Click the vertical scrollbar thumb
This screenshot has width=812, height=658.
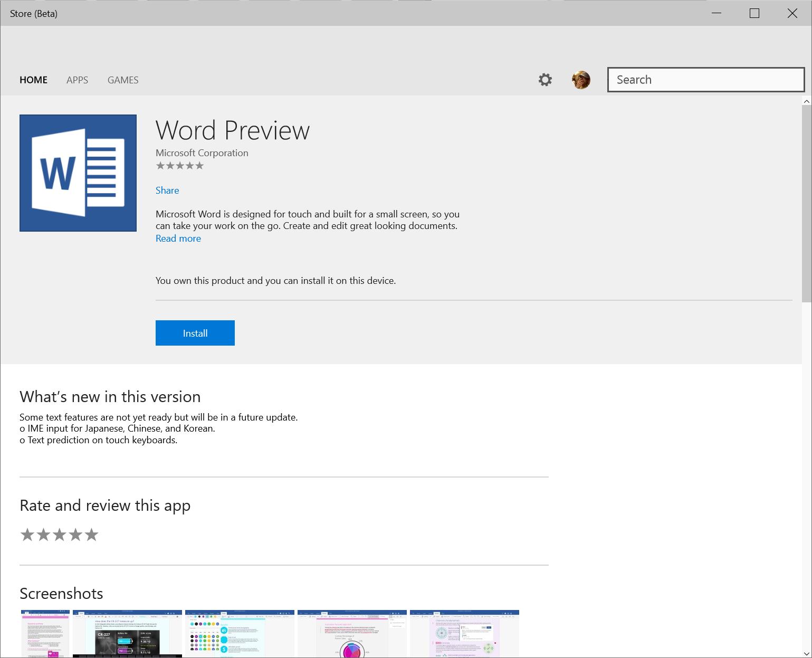click(x=807, y=204)
